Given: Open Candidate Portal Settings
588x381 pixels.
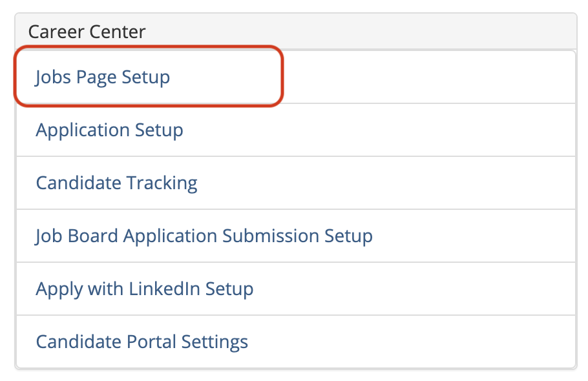Looking at the screenshot, I should pyautogui.click(x=142, y=342).
